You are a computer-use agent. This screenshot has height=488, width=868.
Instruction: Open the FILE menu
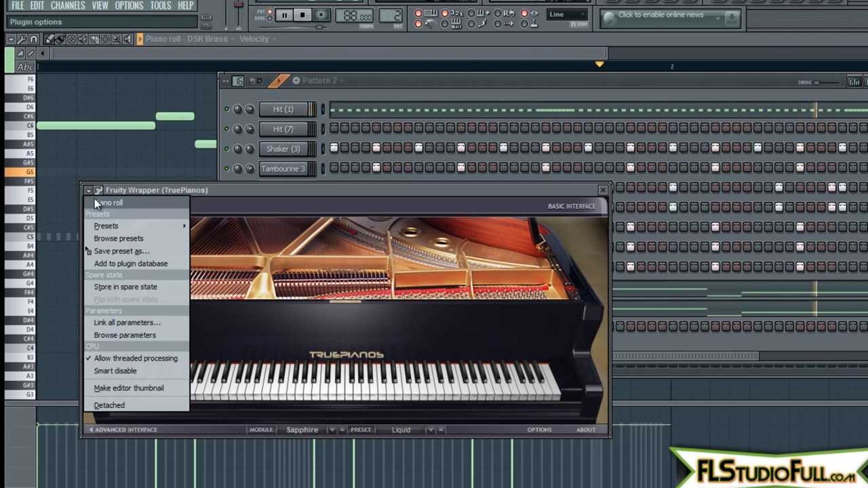coord(18,5)
